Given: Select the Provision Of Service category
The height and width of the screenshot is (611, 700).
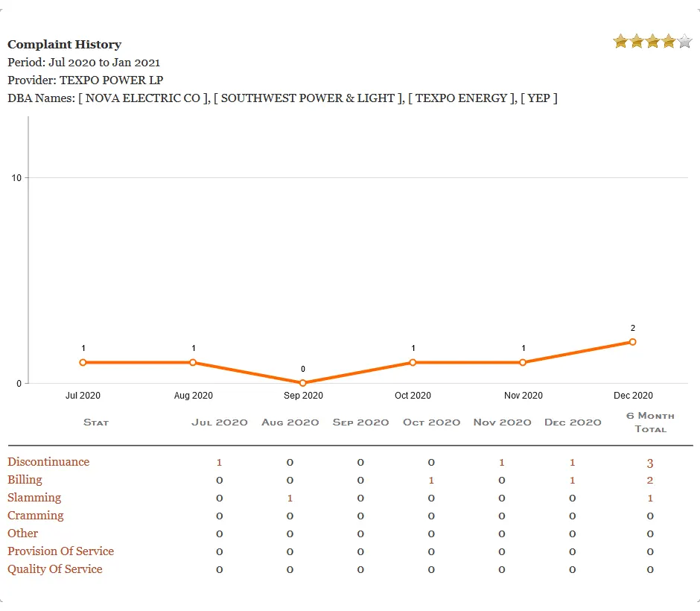Looking at the screenshot, I should 60,551.
